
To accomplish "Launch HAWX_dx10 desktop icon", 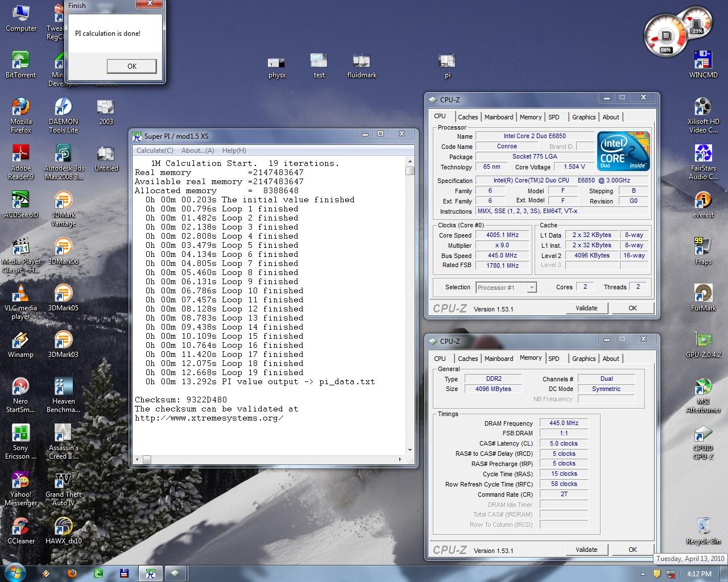I will [63, 530].
